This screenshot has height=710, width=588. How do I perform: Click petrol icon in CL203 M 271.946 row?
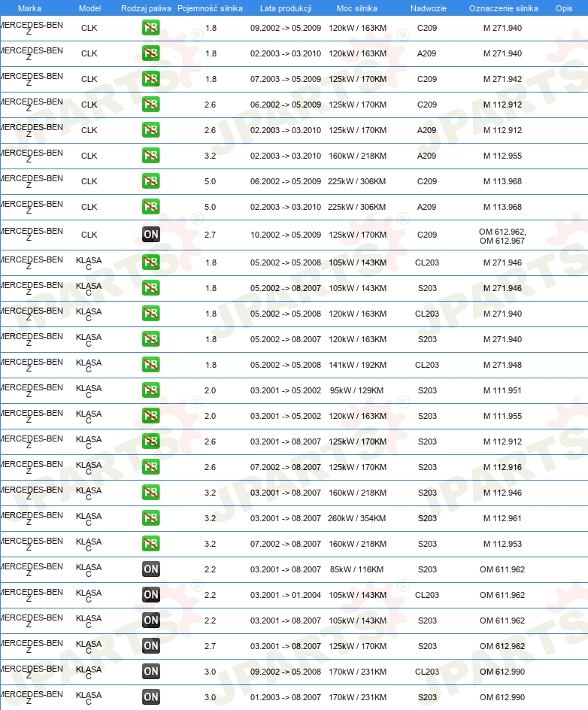(x=150, y=262)
